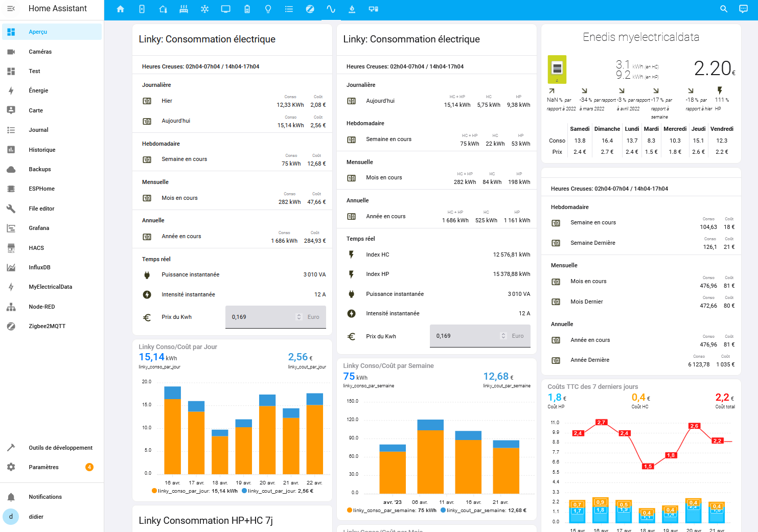The height and width of the screenshot is (532, 758).
Task: Open Énergie in the sidebar
Action: [38, 90]
